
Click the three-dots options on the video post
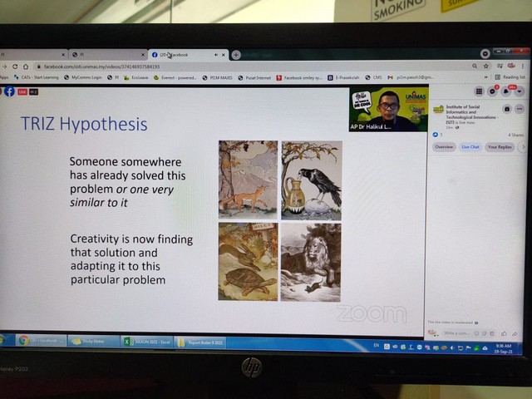pyautogui.click(x=520, y=109)
